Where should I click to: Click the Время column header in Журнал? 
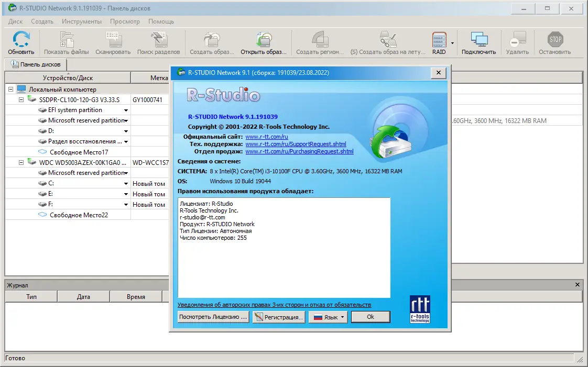pyautogui.click(x=136, y=297)
